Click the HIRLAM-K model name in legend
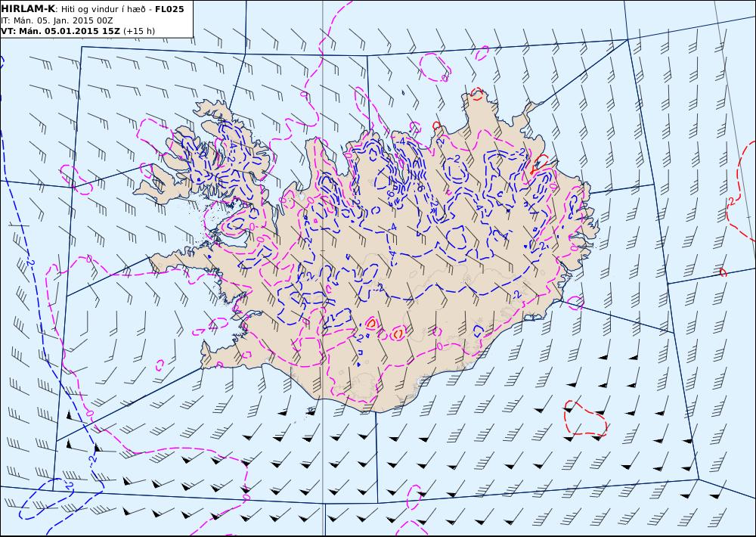Image resolution: width=756 pixels, height=537 pixels. click(29, 9)
